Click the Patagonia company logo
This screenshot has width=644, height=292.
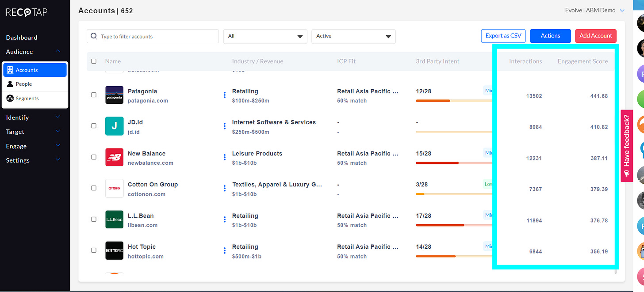tap(114, 95)
